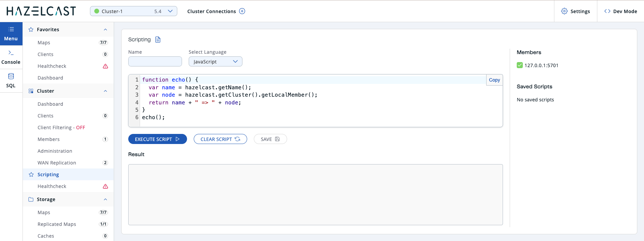
Task: Click the Scripting documentation icon
Action: 158,40
